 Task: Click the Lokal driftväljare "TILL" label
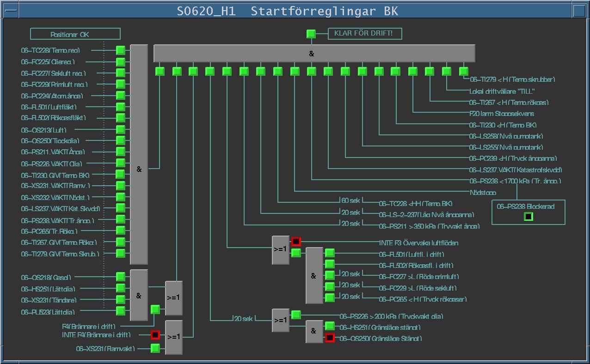pyautogui.click(x=501, y=91)
